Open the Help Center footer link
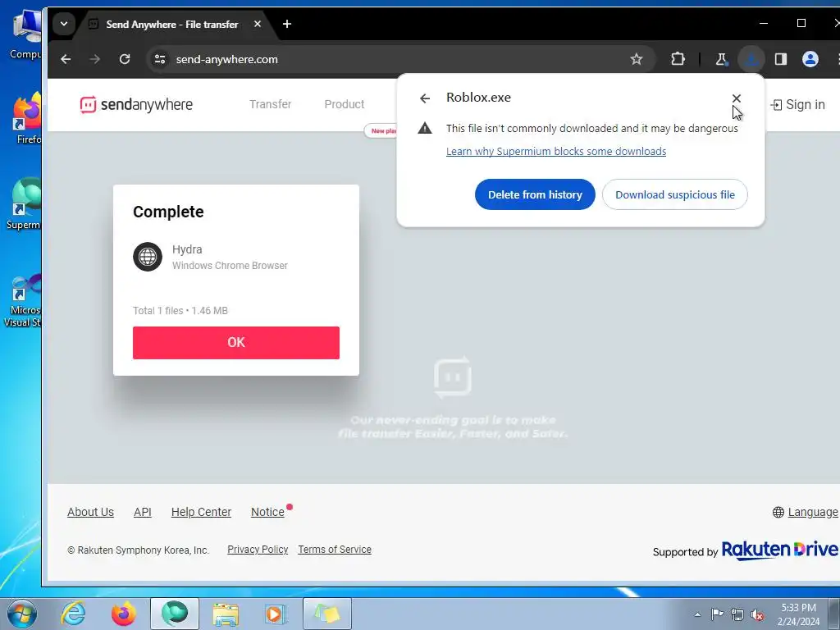840x630 pixels. [x=201, y=512]
